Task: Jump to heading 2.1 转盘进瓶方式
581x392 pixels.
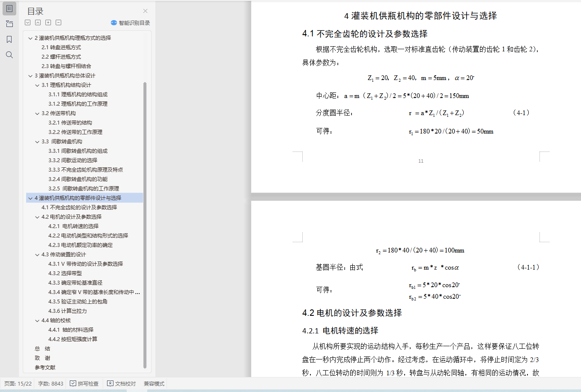Action: (61, 48)
